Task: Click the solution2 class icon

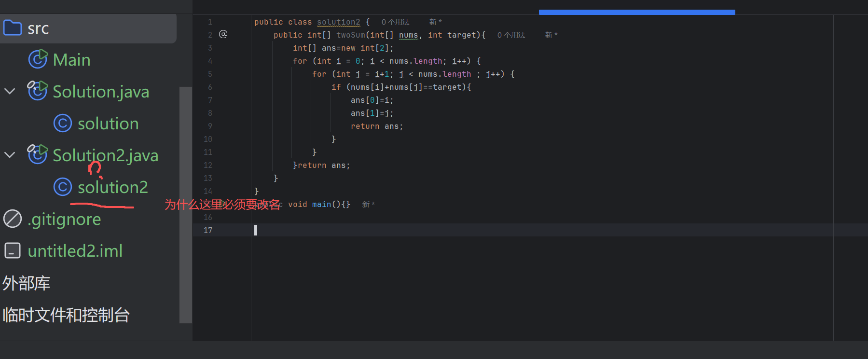Action: 63,187
